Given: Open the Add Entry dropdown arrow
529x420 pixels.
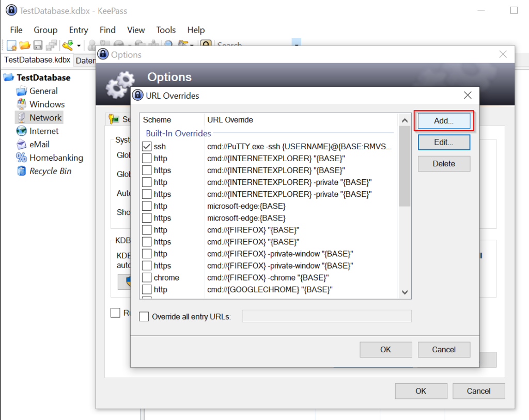Looking at the screenshot, I should (x=79, y=45).
